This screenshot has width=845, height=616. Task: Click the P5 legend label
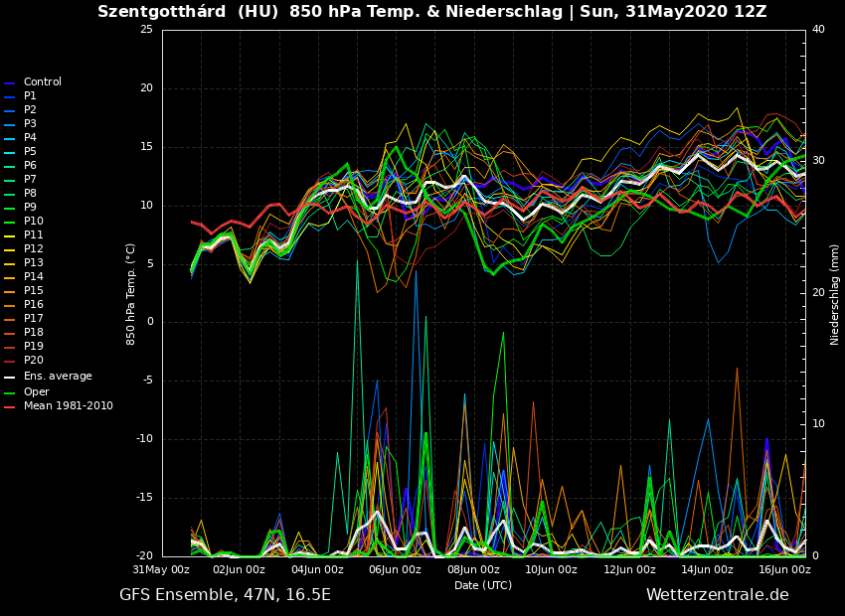[30, 152]
